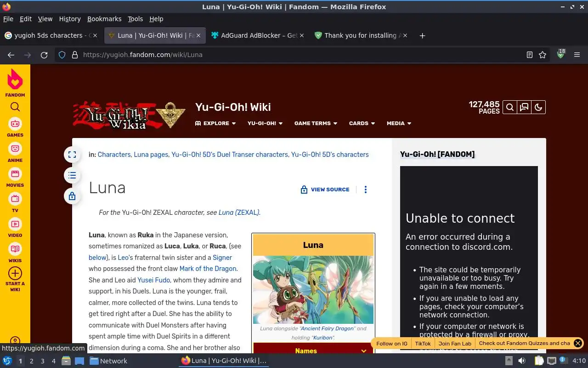This screenshot has width=588, height=368.
Task: Expand the Explore menu
Action: click(x=215, y=123)
